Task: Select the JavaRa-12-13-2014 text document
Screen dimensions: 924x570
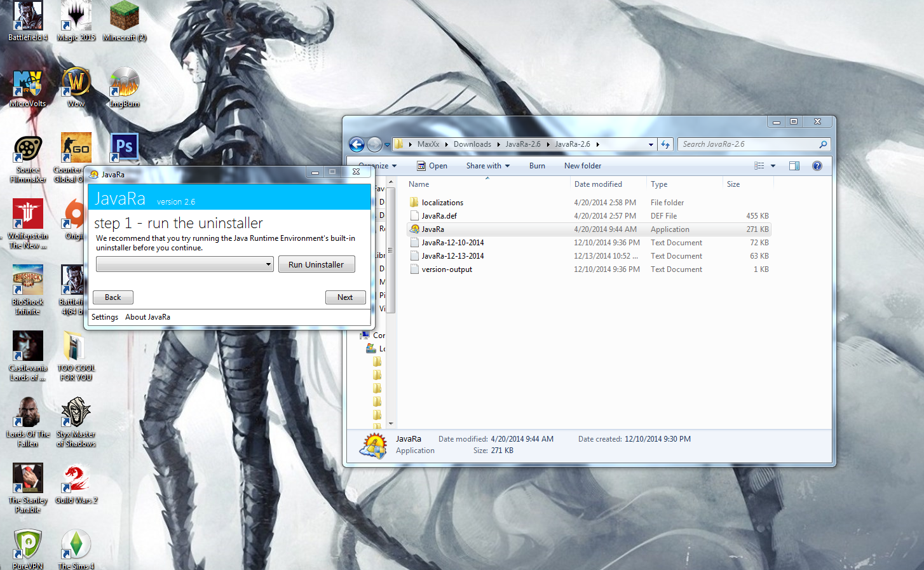Action: click(x=452, y=256)
